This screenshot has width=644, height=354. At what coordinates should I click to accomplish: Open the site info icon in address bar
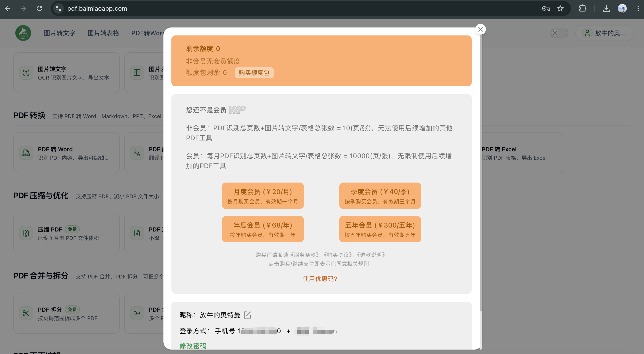pos(58,8)
